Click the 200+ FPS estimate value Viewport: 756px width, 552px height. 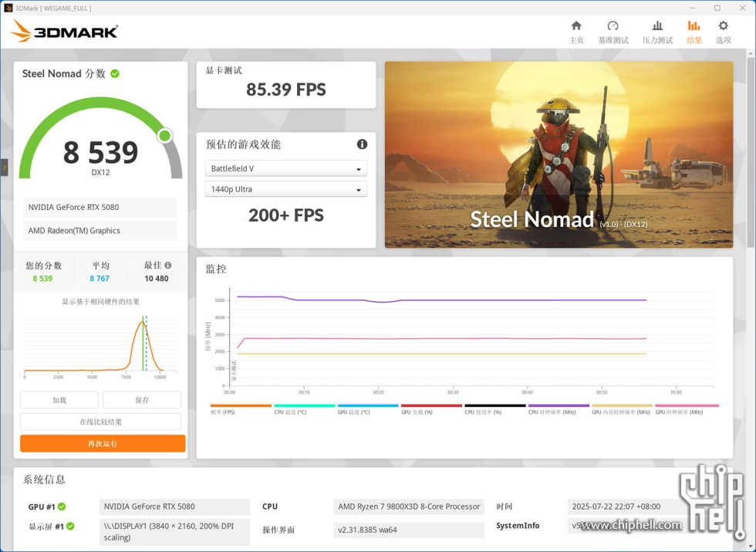(286, 215)
